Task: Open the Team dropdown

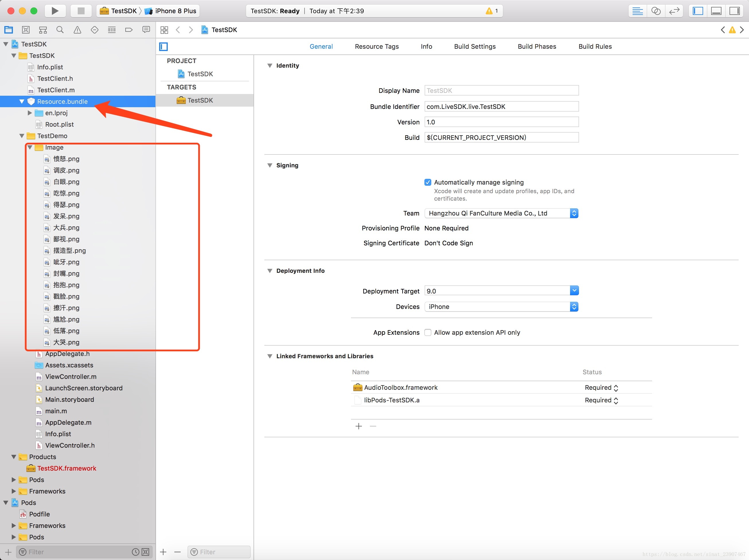Action: (x=501, y=213)
